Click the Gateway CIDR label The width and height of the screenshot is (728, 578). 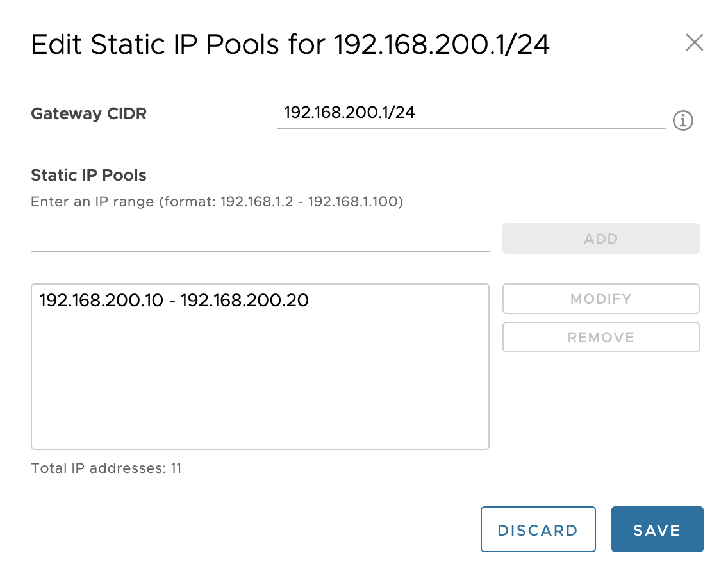point(88,114)
